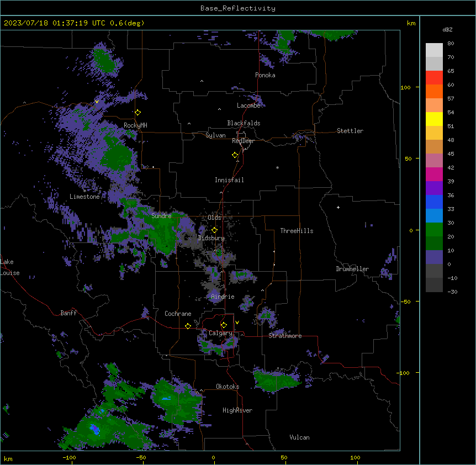The width and height of the screenshot is (476, 465).
Task: Click the Base_Reflectivity title text
Action: (x=238, y=8)
